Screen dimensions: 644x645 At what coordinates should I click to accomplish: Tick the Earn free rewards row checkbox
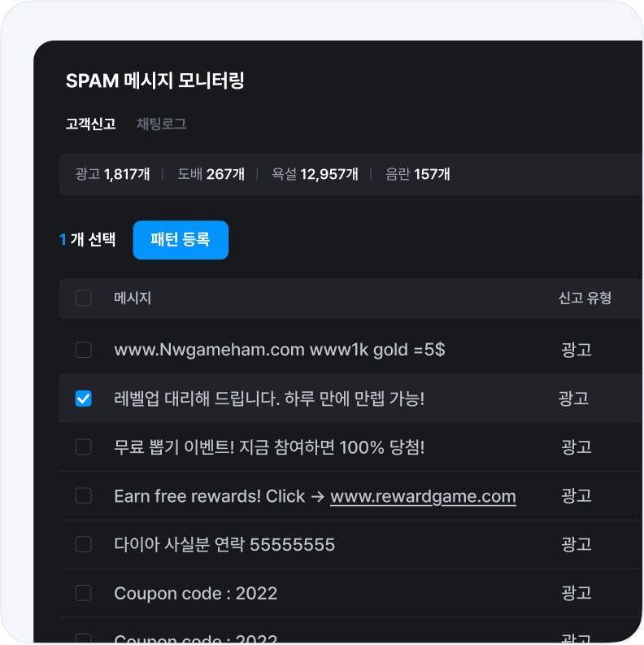pos(83,496)
